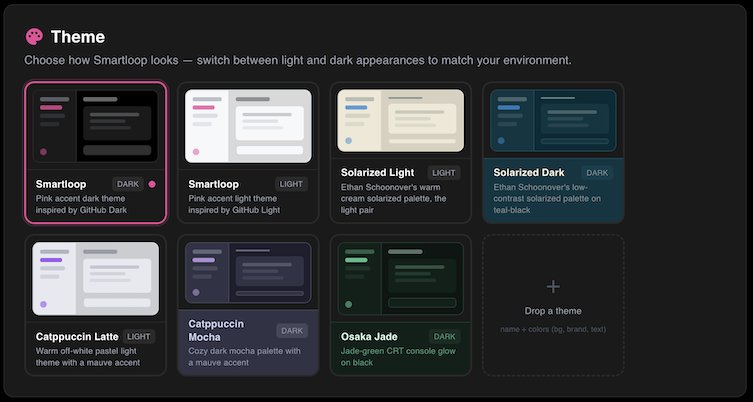Click the Osaka Jade title text
This screenshot has width=753, height=402.
tap(369, 337)
